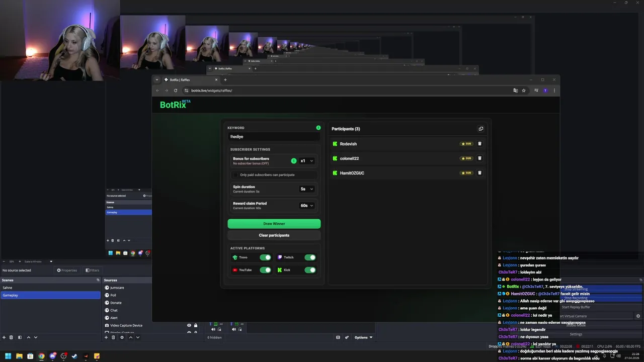Open the Chrome profile avatar
Screen dimensions: 644x362
click(x=545, y=90)
